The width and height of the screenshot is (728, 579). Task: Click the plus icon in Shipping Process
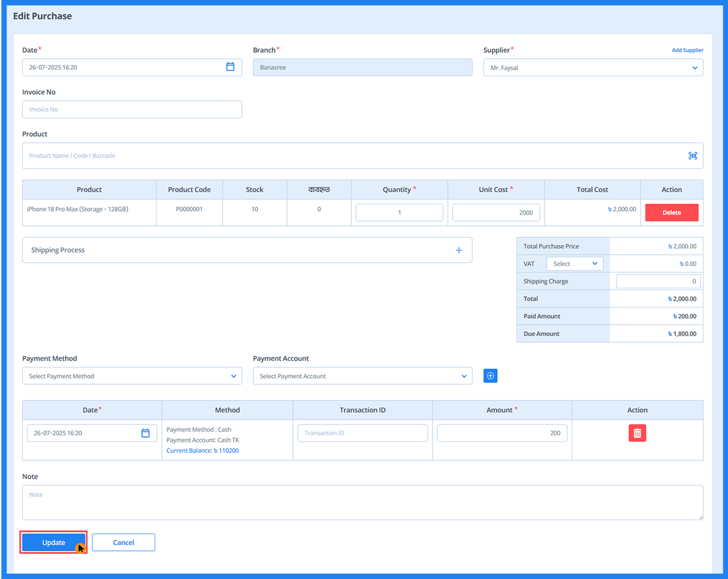459,250
